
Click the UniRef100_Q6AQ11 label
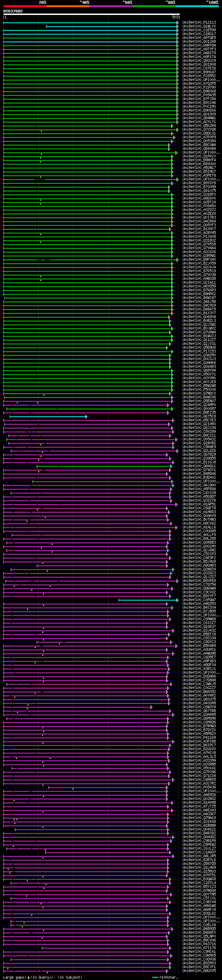199,466
